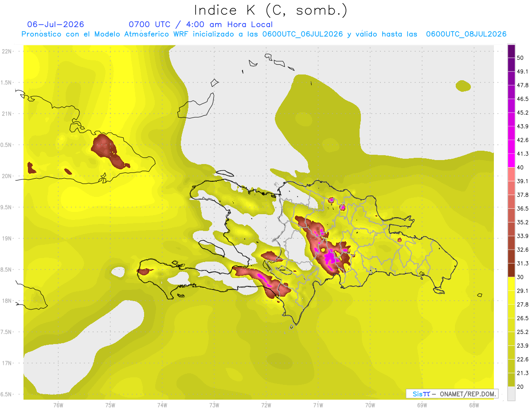The image size is (532, 411).
Task: Pick the magenta swatch between 40 and 41.3
Action: tap(511, 160)
